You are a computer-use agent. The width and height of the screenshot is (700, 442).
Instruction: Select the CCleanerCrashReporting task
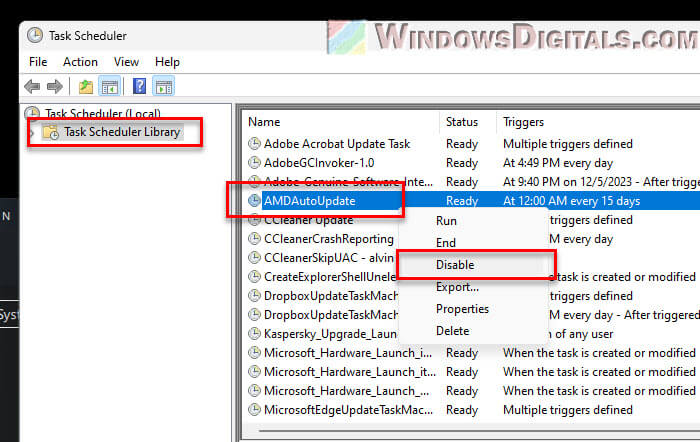329,239
